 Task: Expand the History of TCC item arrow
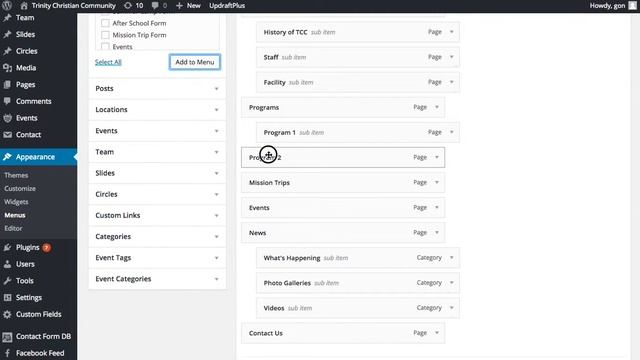click(451, 32)
